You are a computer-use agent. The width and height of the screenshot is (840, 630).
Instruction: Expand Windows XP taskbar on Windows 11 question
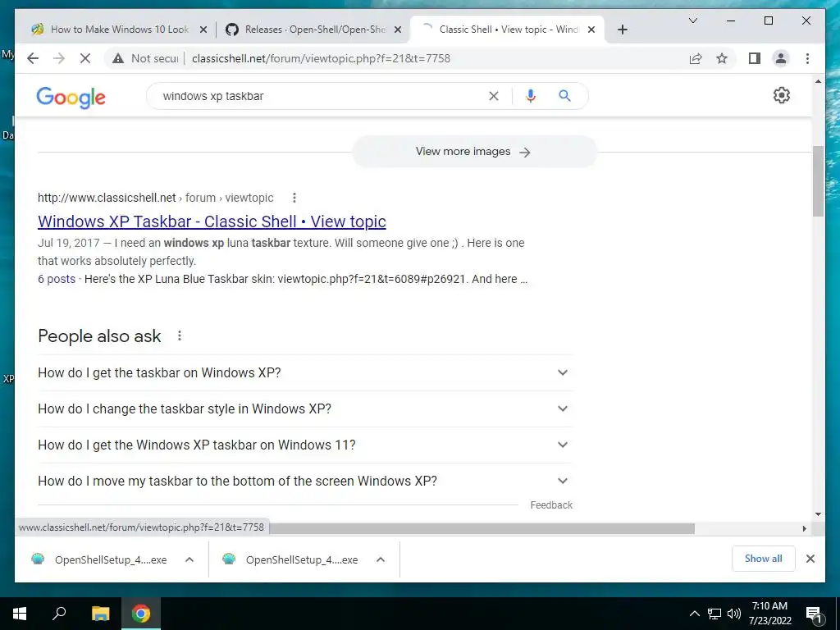tap(304, 445)
